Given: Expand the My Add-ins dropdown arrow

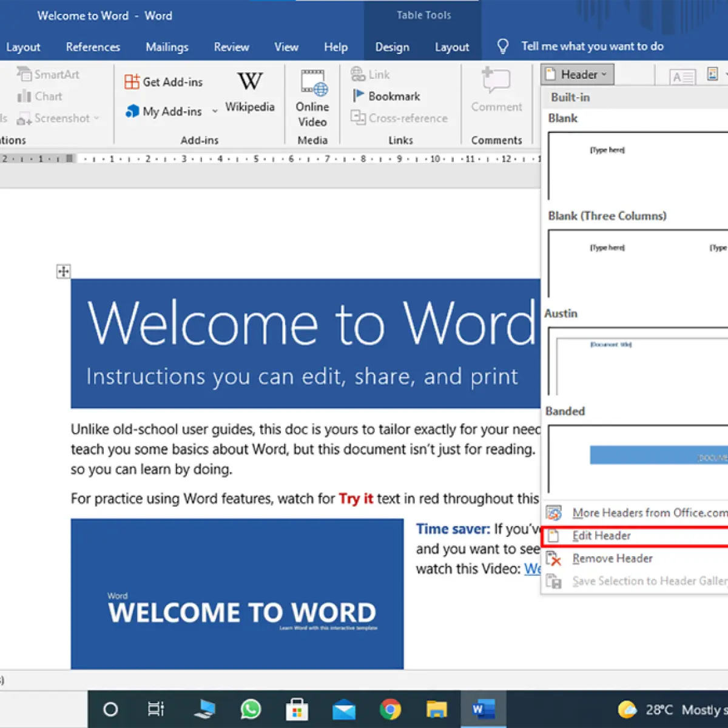Looking at the screenshot, I should tap(215, 112).
